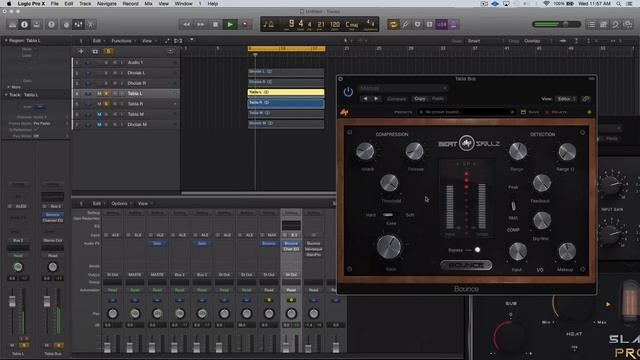Fast forward the playhead
Screen dimensions: 640x360
200,24
